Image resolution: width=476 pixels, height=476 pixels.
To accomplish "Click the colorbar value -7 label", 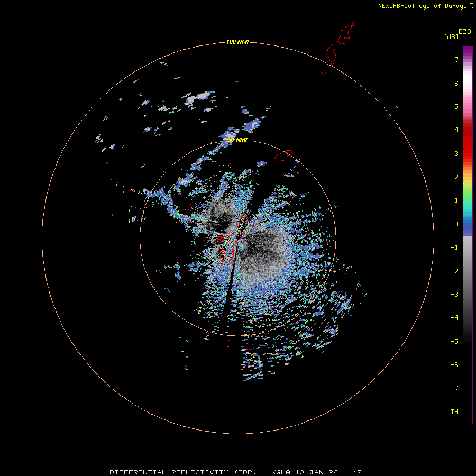I will pos(454,388).
